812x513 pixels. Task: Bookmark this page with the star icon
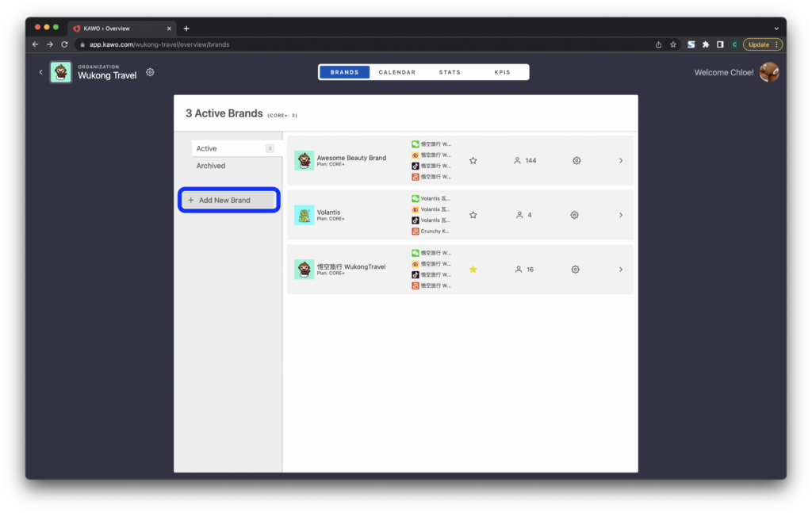673,44
